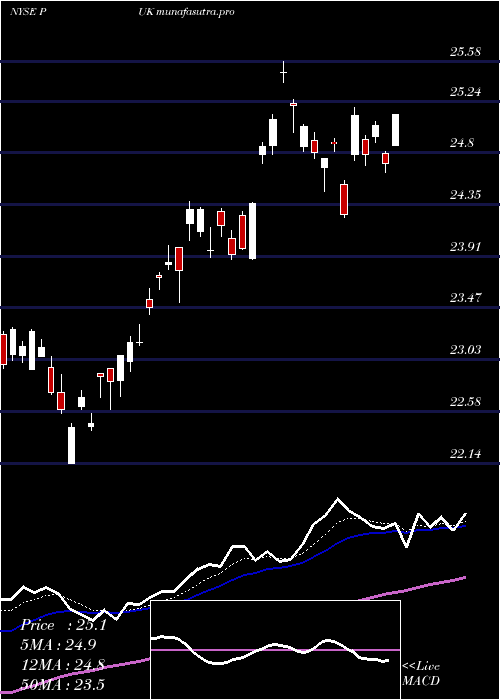Click the 24.8 price axis label
This screenshot has width=500, height=700.
coord(462,143)
